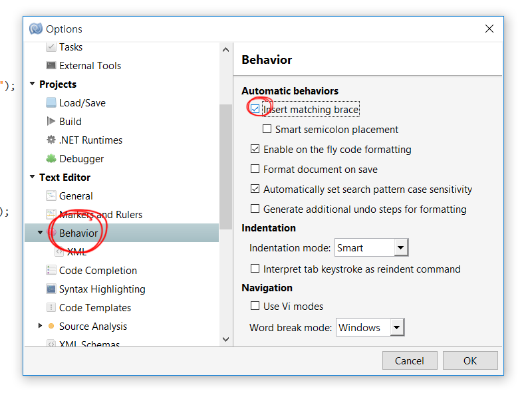Open the XML behavior page

coord(76,252)
